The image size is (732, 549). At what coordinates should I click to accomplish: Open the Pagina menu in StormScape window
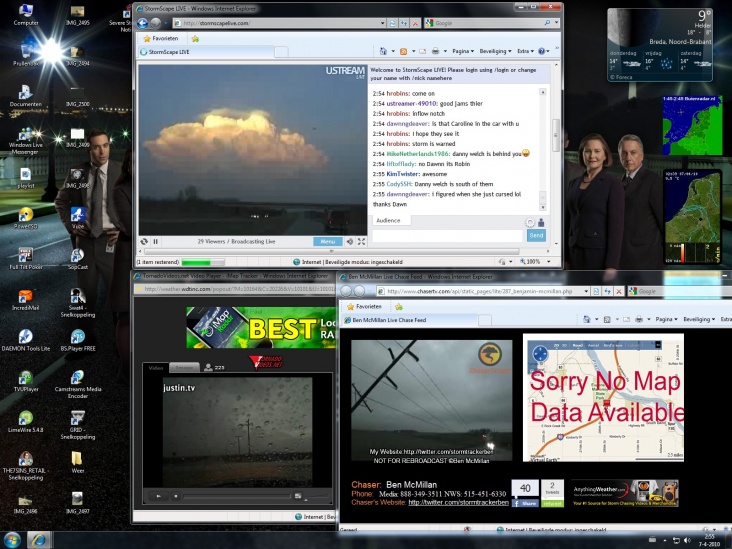tap(463, 51)
